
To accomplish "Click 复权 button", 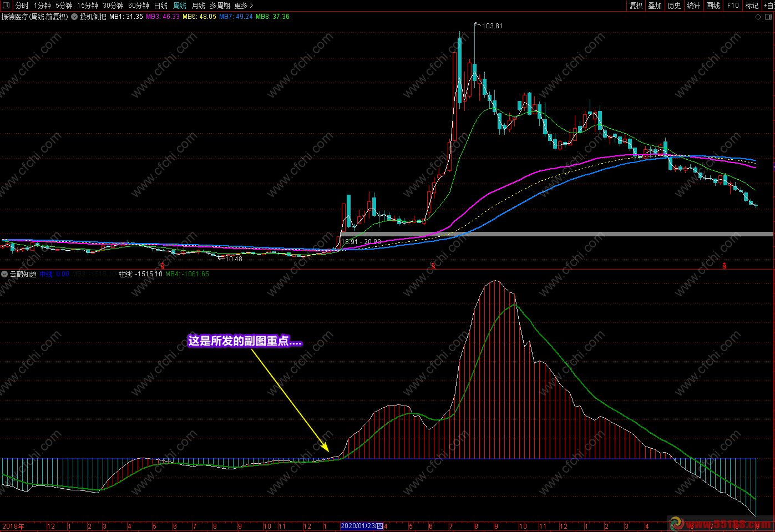I will point(636,6).
